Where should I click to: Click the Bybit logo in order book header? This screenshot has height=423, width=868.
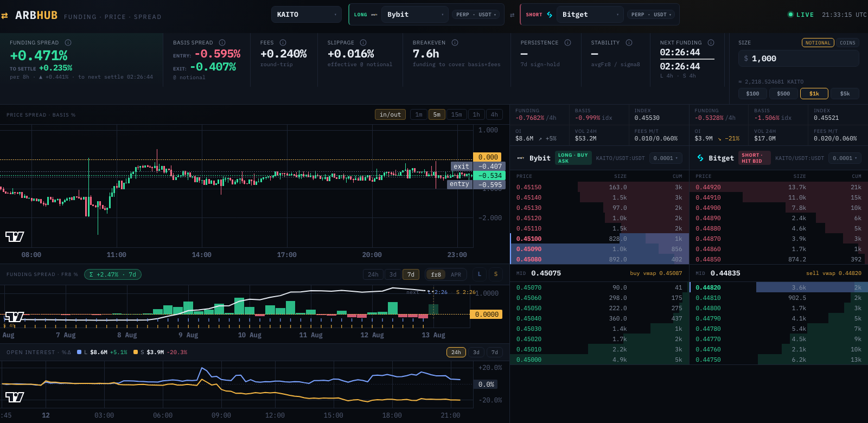tap(521, 158)
